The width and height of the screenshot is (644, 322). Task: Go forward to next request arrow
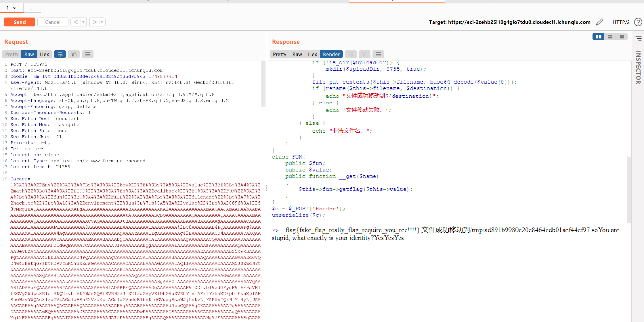(x=94, y=22)
